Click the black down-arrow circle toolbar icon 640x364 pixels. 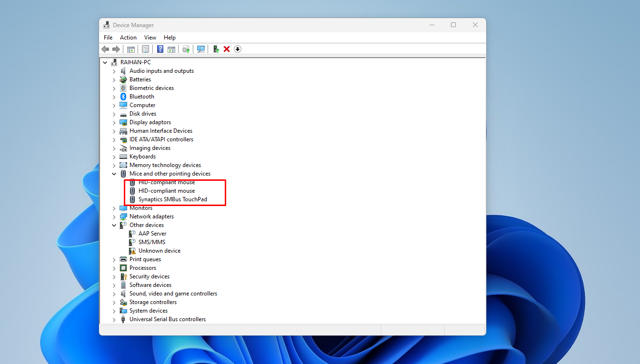[238, 49]
